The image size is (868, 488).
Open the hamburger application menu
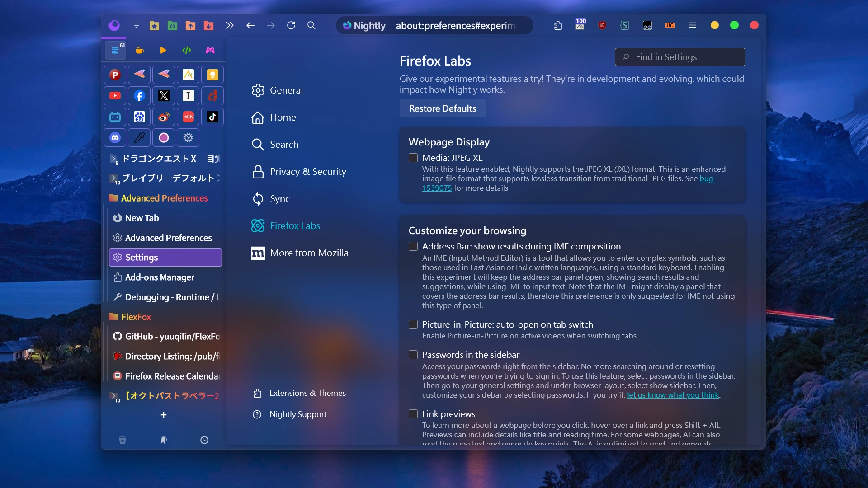pyautogui.click(x=692, y=26)
